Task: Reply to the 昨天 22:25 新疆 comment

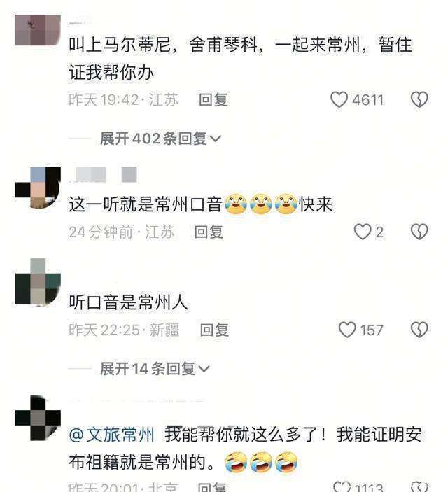Action: (214, 330)
